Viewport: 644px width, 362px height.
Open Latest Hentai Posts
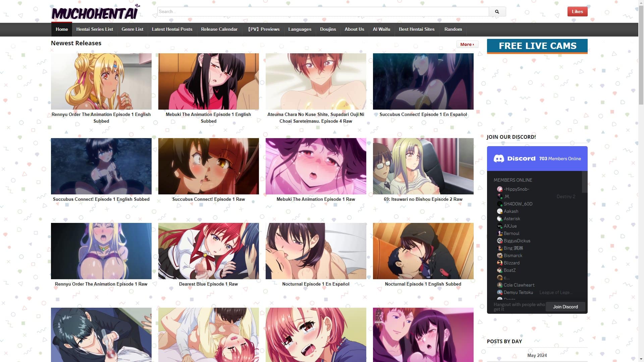[172, 29]
